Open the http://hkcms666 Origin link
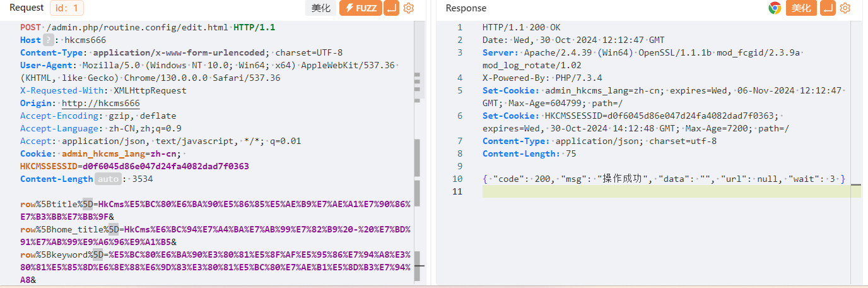 (100, 104)
